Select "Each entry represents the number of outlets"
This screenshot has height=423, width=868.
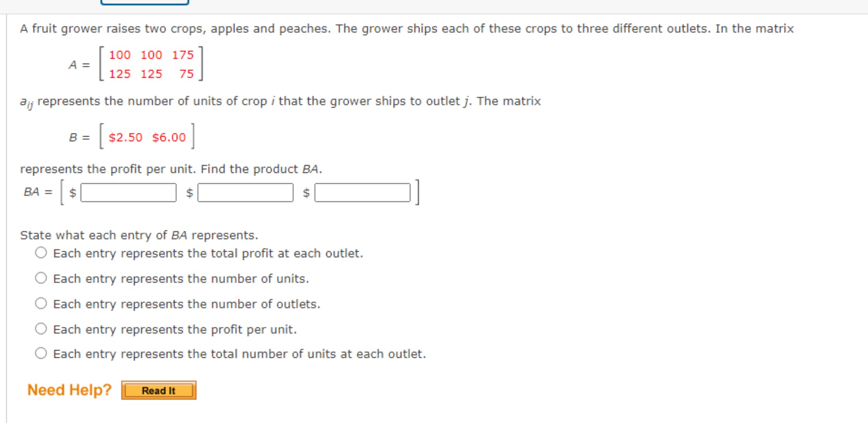coord(42,304)
